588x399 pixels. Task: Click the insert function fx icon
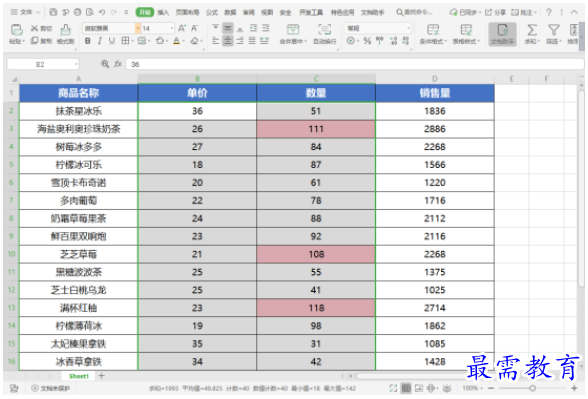tap(118, 64)
